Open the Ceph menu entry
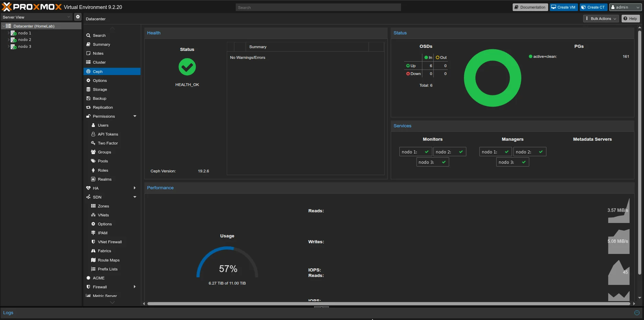Viewport: 644px width, 320px height. coord(112,71)
